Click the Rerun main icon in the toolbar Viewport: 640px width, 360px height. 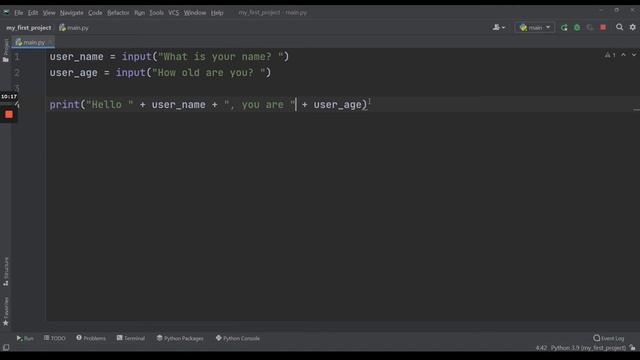click(x=564, y=27)
